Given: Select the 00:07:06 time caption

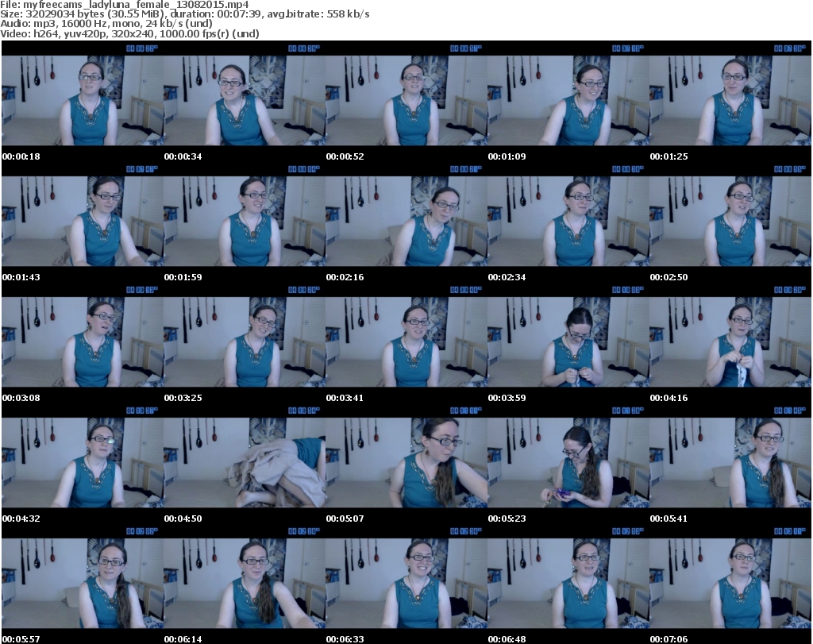Looking at the screenshot, I should click(x=669, y=638).
